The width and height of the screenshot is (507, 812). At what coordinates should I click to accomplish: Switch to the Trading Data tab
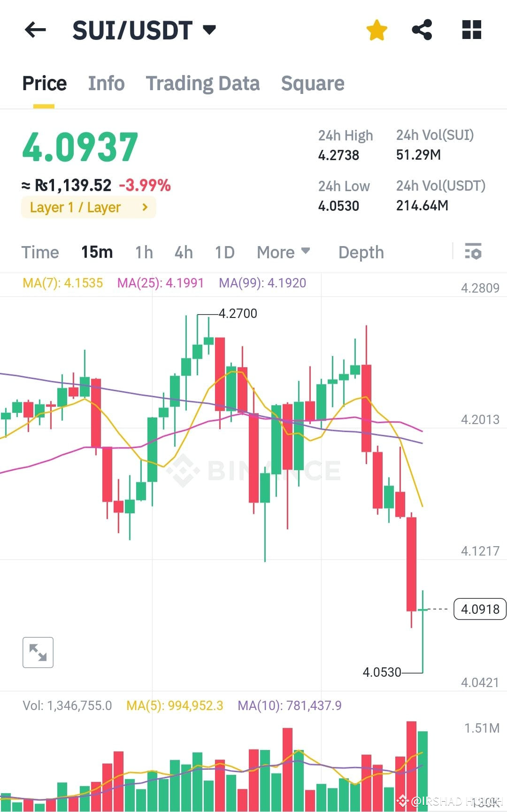[203, 83]
